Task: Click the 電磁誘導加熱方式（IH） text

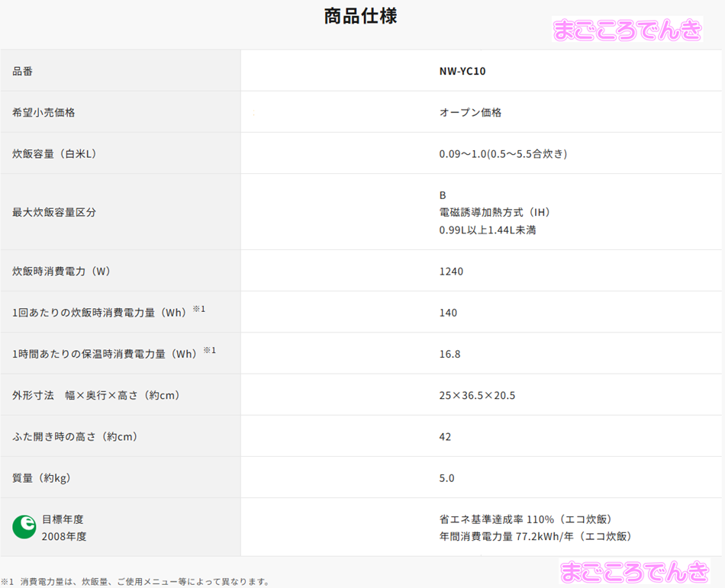Action: [x=495, y=212]
